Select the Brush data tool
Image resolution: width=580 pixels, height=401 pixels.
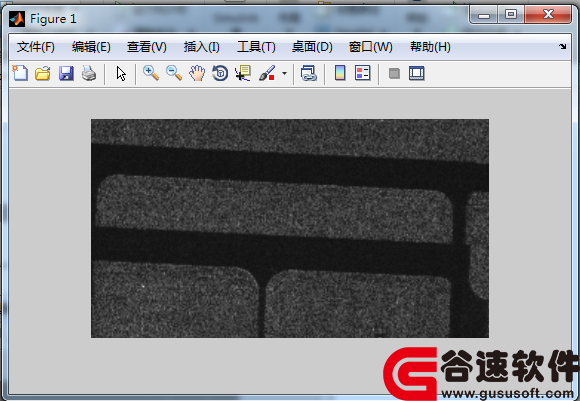point(267,73)
